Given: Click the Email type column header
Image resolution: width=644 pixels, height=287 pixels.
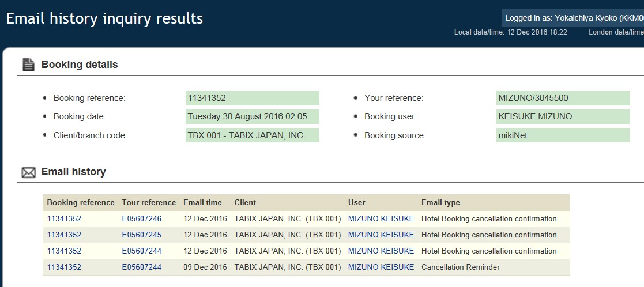Looking at the screenshot, I should [x=440, y=203].
